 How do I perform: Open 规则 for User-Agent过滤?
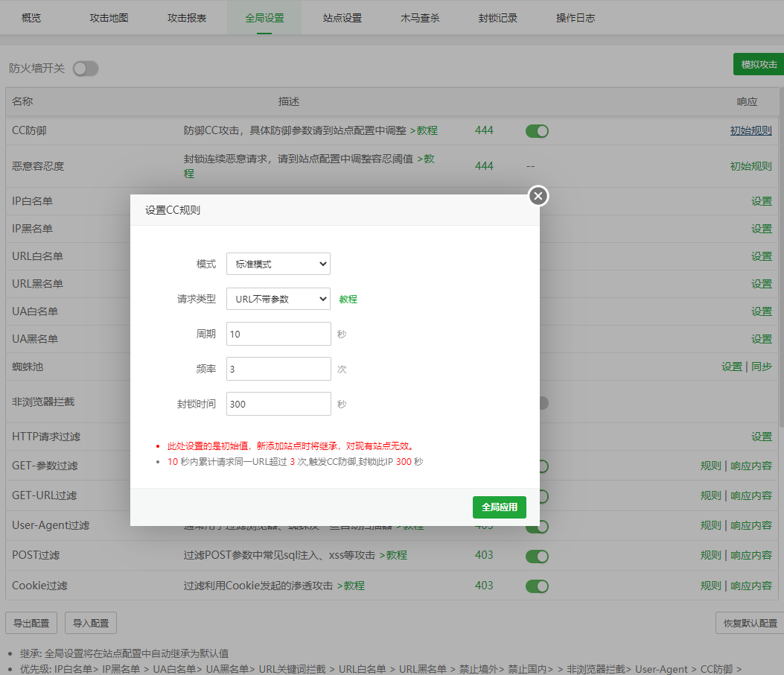pos(710,525)
